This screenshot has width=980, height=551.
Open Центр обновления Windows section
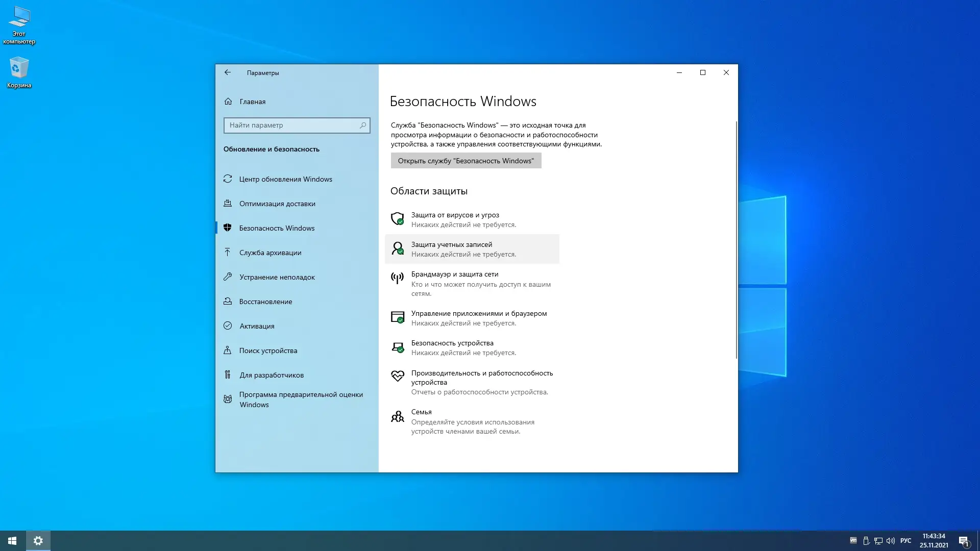pos(285,179)
